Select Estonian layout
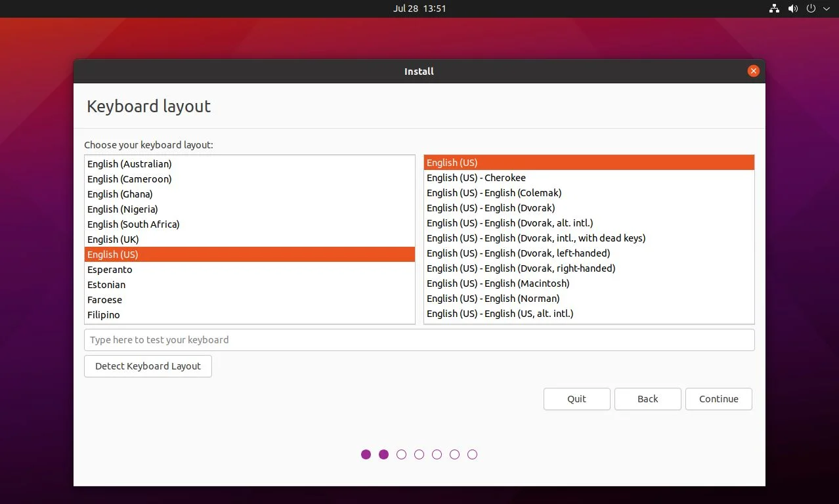Viewport: 839px width, 504px height. [249, 285]
